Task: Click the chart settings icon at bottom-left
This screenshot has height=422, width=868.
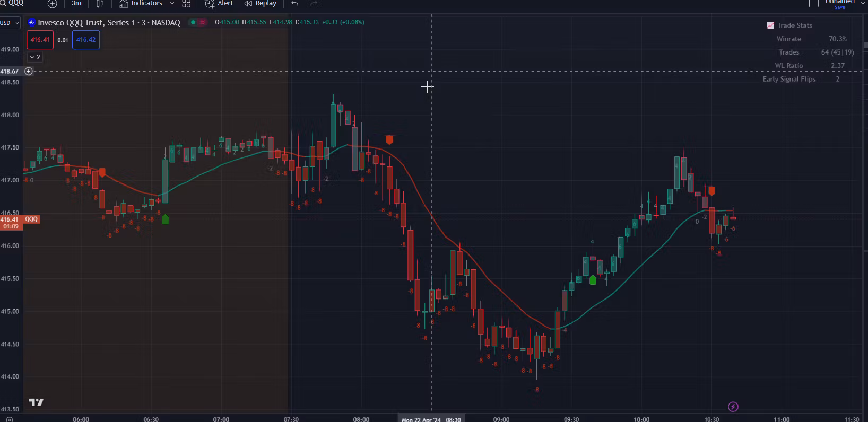Action: coord(9,419)
